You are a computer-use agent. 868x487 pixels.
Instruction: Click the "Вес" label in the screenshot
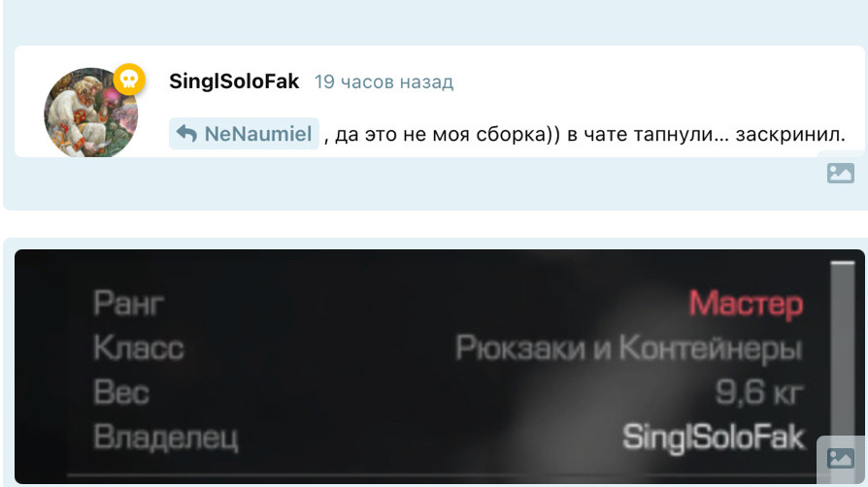tap(121, 392)
